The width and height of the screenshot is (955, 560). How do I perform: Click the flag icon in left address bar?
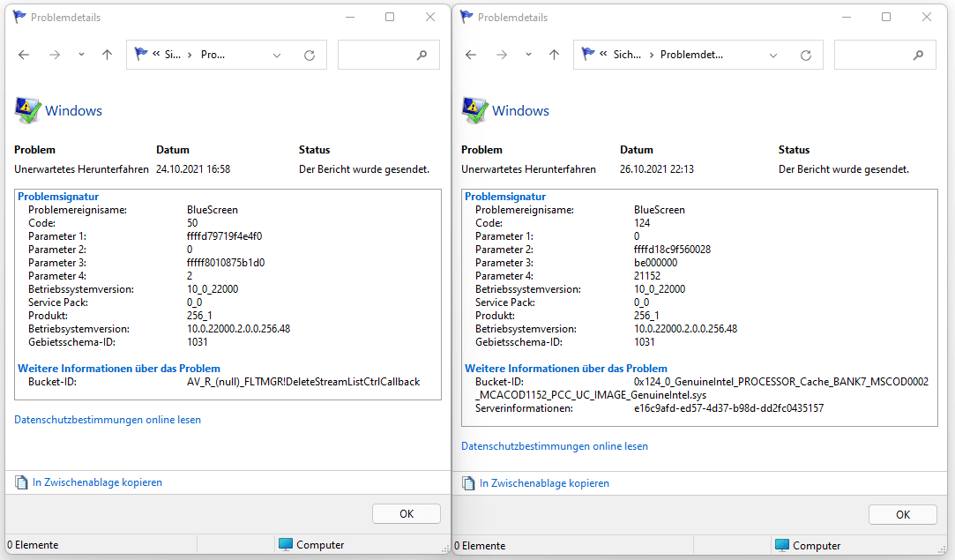[141, 54]
